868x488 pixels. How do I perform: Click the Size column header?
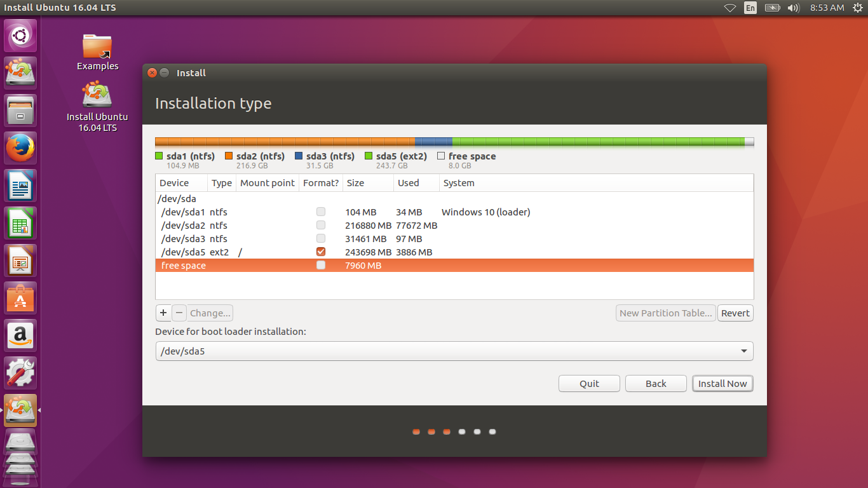click(369, 183)
